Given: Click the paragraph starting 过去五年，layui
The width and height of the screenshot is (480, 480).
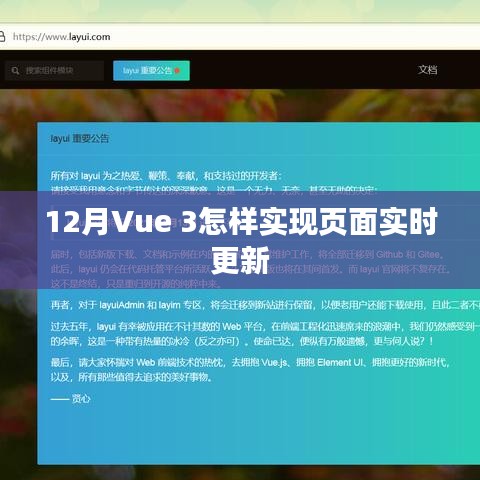Looking at the screenshot, I should (265, 334).
